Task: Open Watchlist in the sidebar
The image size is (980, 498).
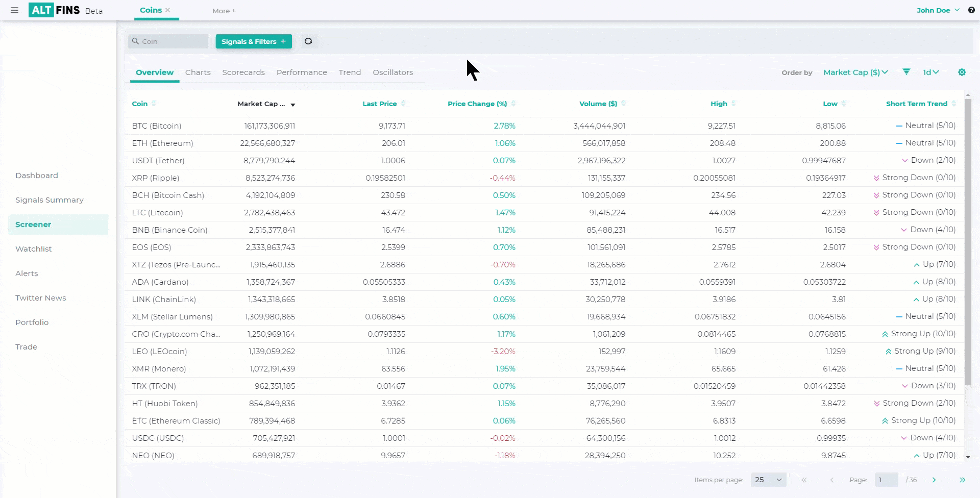Action: pos(34,249)
